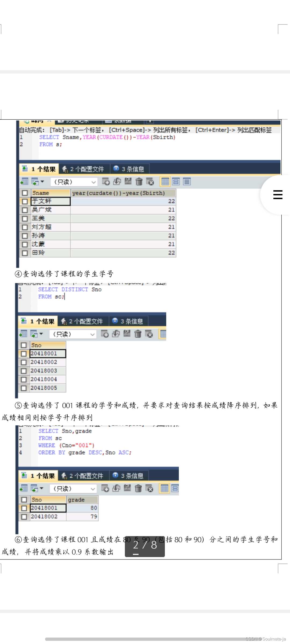
Task: Click cancel-changes icon in Sname results toolbar
Action: click(150, 182)
